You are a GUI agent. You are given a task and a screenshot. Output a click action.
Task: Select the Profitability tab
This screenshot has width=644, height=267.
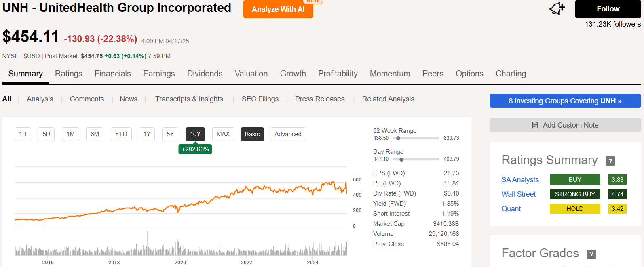pos(338,74)
